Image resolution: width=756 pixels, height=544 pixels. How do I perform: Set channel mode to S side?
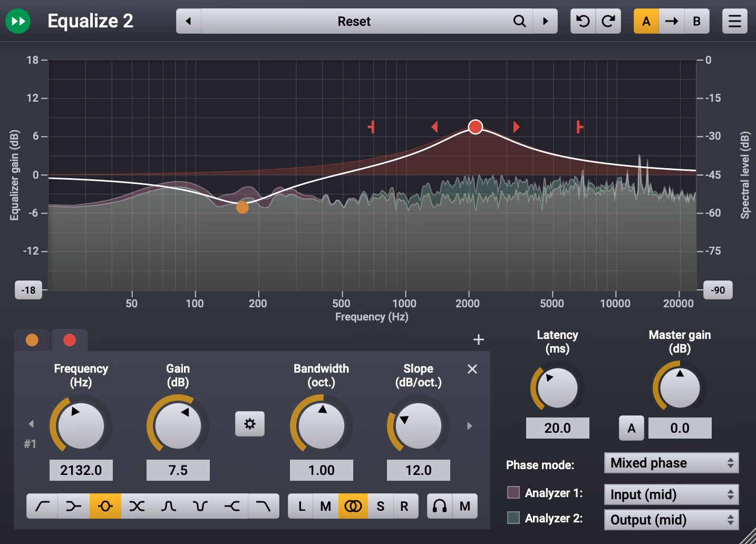pyautogui.click(x=381, y=506)
